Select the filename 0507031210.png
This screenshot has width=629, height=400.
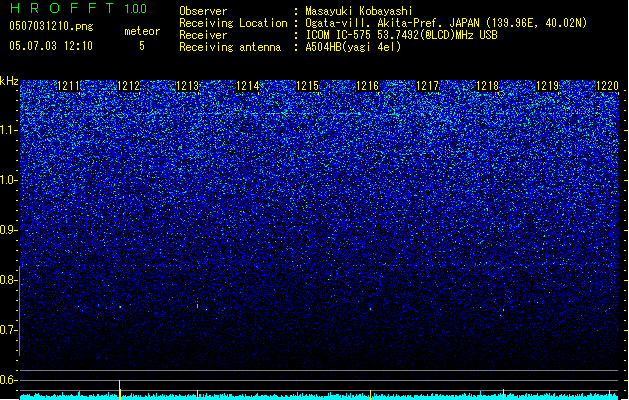(51, 27)
